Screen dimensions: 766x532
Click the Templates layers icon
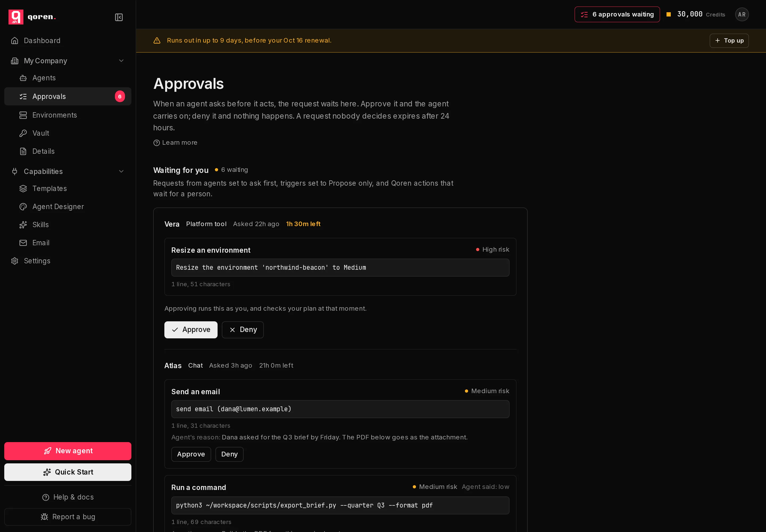[23, 189]
